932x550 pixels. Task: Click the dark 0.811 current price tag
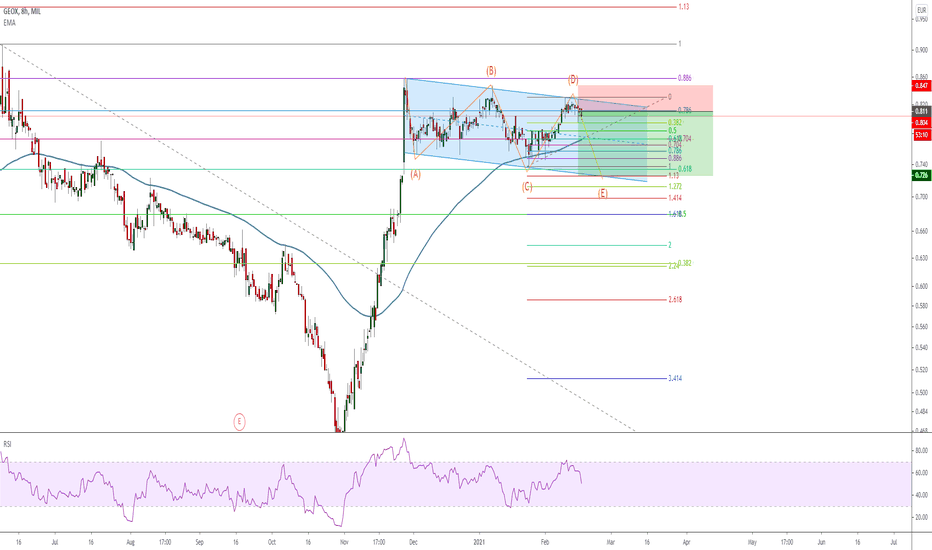(921, 111)
